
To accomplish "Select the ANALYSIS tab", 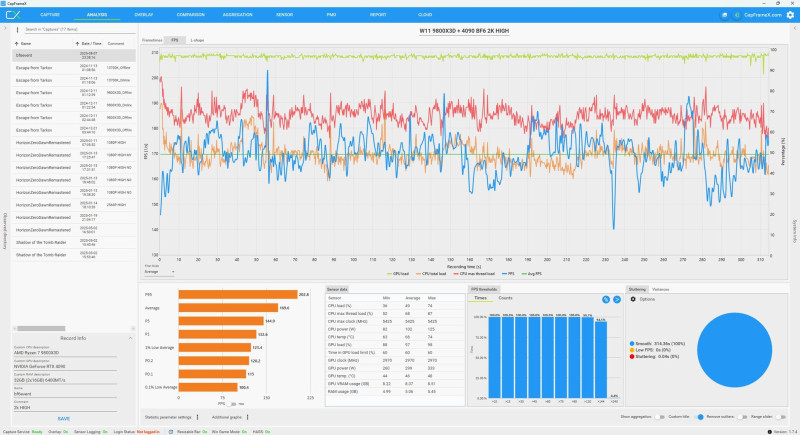I will tap(96, 15).
